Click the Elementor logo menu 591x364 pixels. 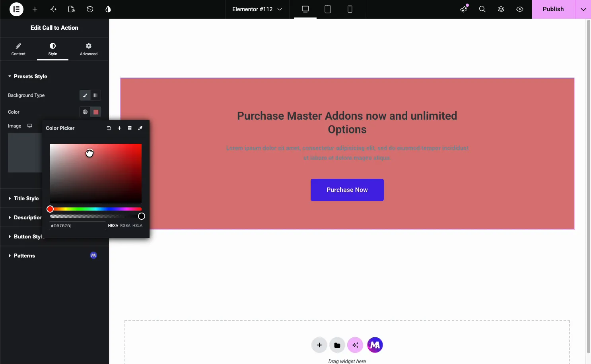click(16, 9)
